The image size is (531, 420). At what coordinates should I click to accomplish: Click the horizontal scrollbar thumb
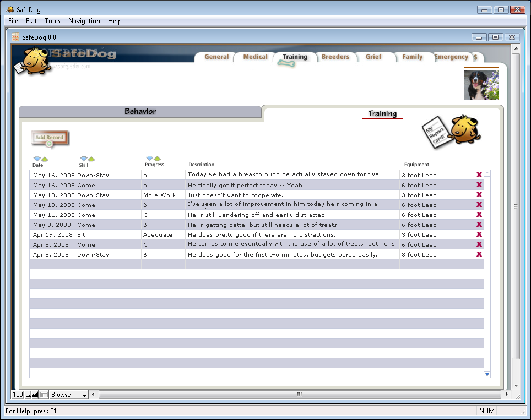tap(299, 394)
